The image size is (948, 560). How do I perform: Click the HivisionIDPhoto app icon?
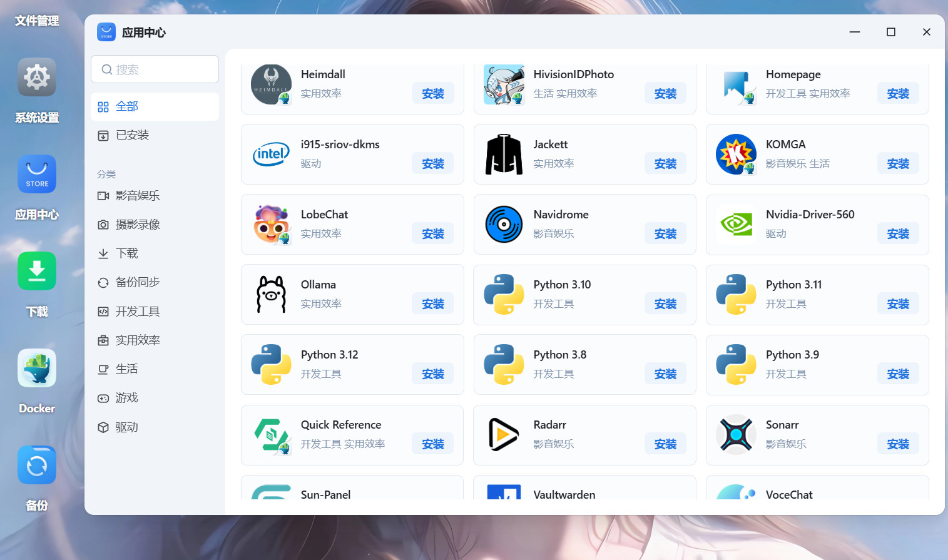tap(504, 84)
